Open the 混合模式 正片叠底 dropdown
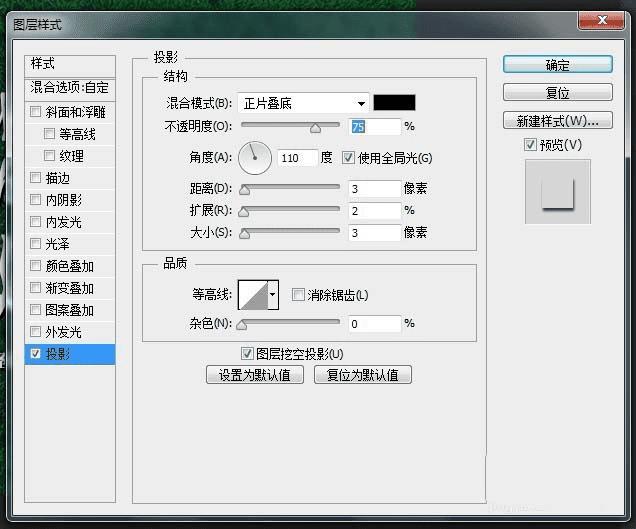 (303, 103)
